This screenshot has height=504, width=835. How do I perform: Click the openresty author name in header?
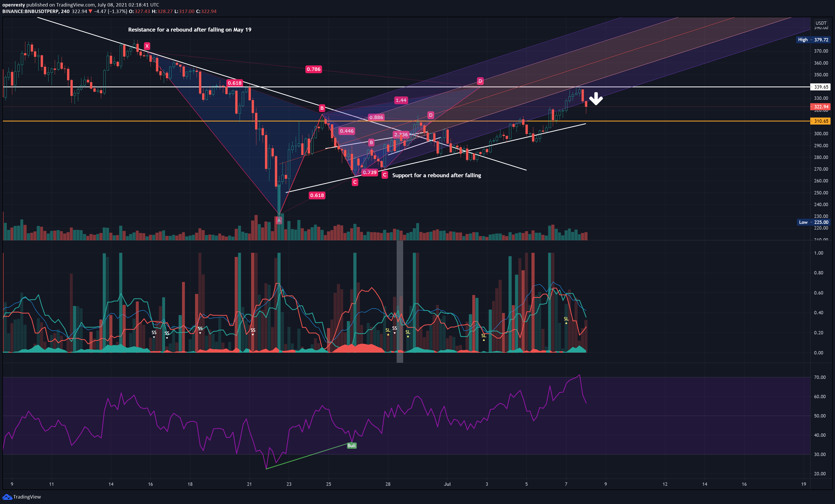pyautogui.click(x=14, y=5)
